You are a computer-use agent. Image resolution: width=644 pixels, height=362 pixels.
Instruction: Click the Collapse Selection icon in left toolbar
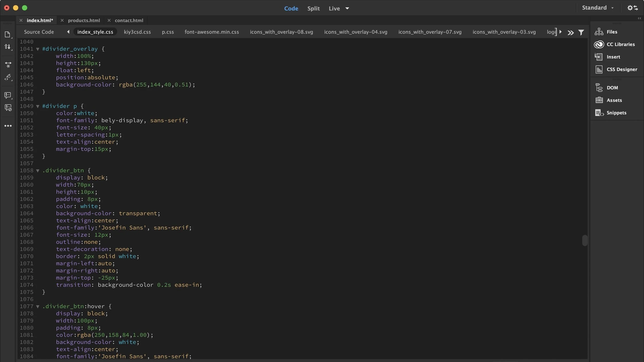coord(8,64)
